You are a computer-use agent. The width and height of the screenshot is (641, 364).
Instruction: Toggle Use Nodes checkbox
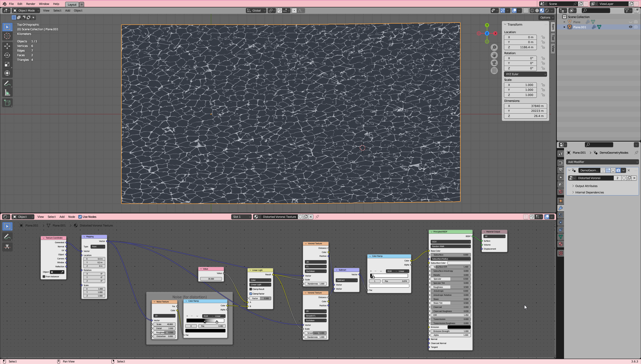80,217
